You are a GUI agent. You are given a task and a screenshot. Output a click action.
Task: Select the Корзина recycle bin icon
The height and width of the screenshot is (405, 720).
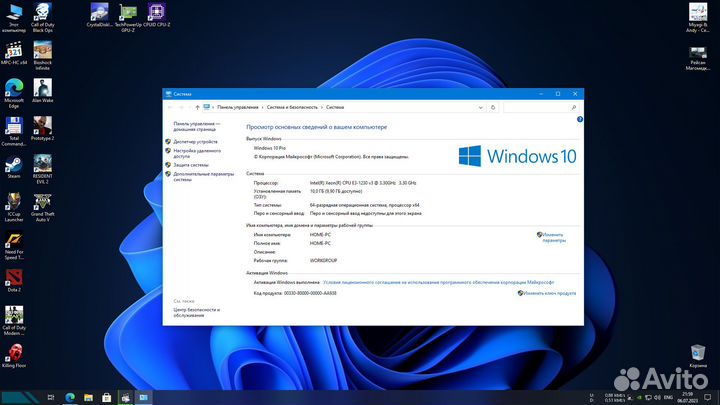(x=698, y=356)
